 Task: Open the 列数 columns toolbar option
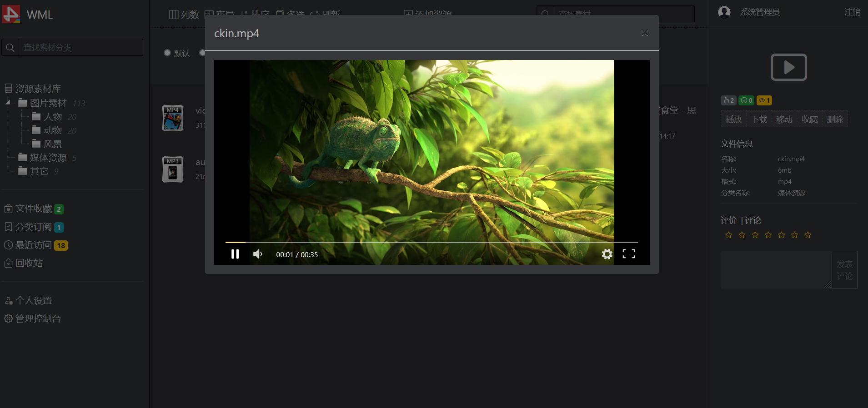click(184, 15)
